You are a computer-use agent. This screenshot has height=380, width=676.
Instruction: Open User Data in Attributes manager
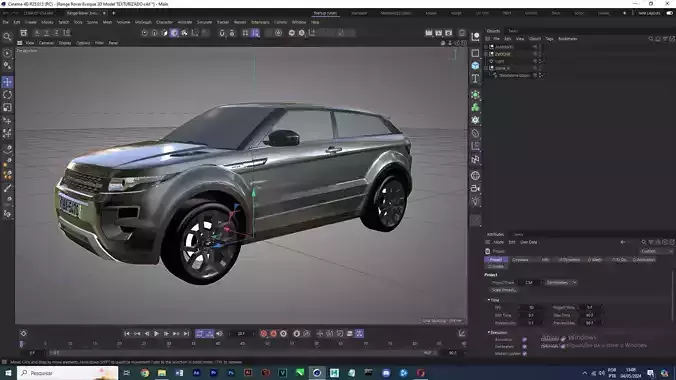529,242
